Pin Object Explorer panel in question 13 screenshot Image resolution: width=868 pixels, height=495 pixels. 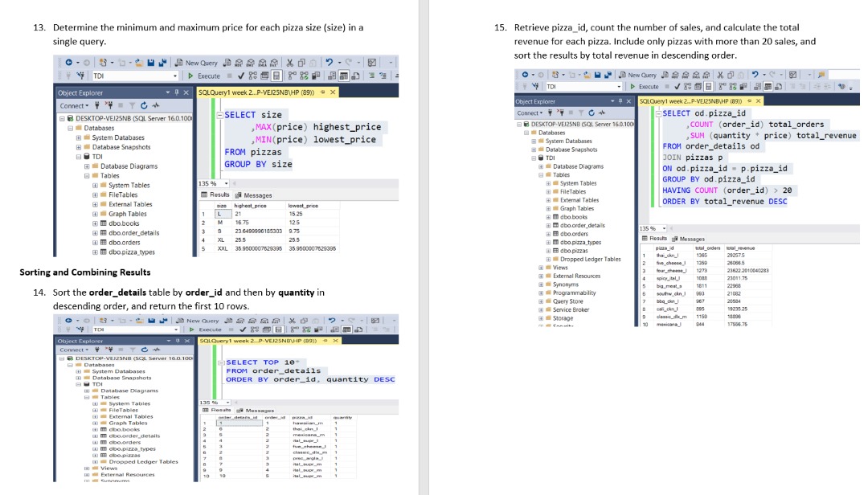pyautogui.click(x=177, y=92)
